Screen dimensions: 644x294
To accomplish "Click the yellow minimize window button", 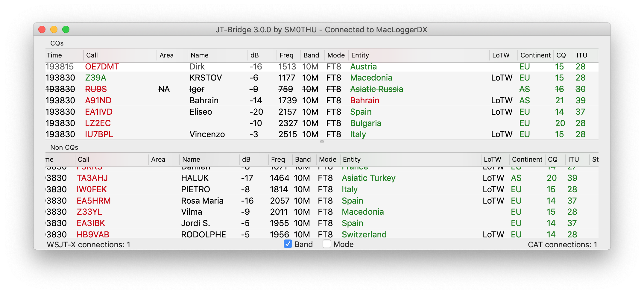I will 54,29.
